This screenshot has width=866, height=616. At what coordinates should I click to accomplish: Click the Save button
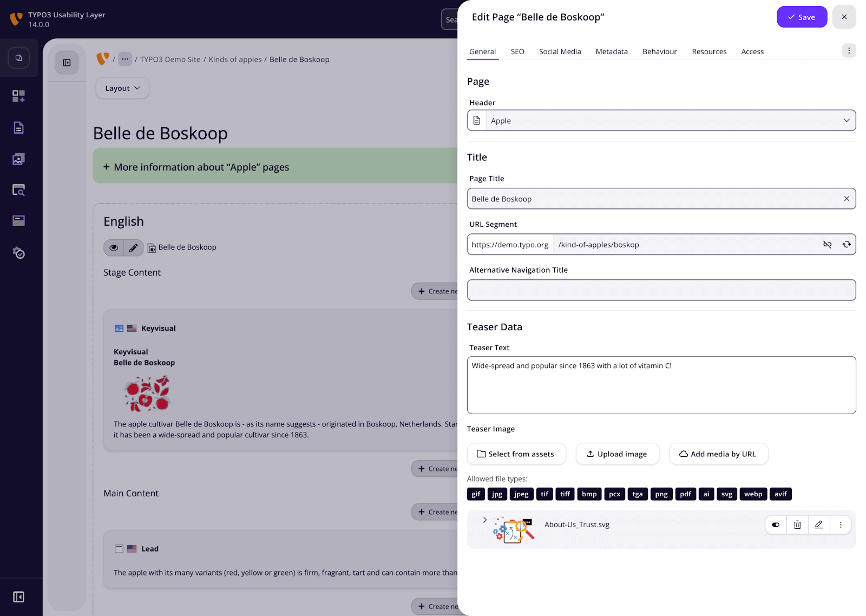(x=801, y=17)
